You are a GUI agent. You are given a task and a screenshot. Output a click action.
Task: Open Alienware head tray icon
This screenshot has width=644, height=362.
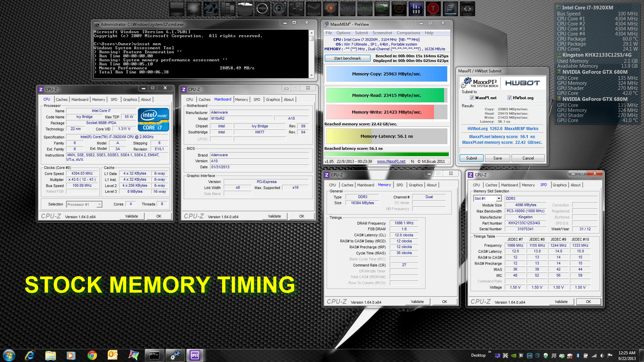pyautogui.click(x=546, y=356)
